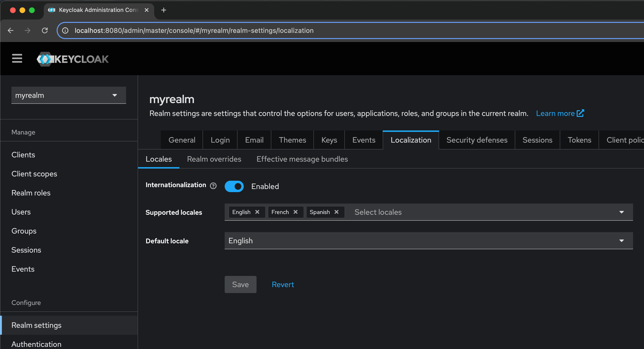Switch to the Keys tab

point(329,140)
